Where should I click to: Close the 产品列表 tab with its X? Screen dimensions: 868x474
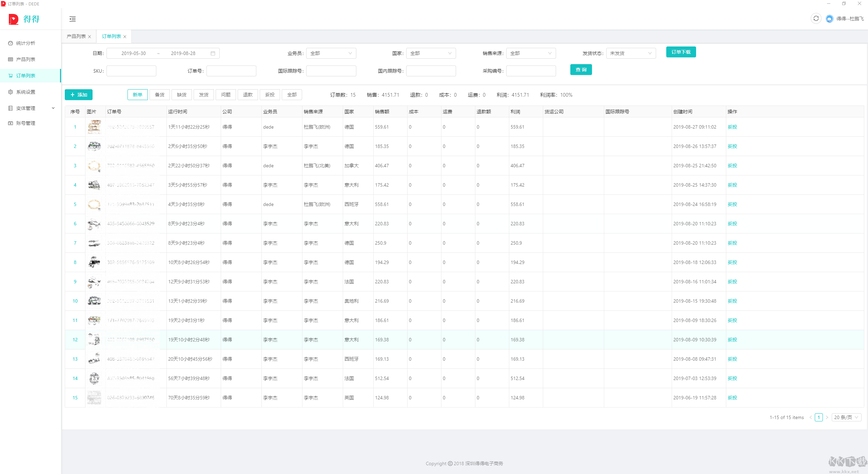click(x=90, y=37)
